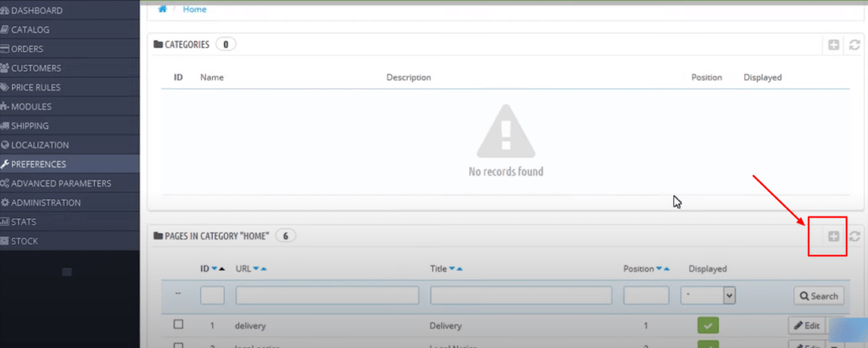Sort URL column ascending arrow
The width and height of the screenshot is (868, 348).
[264, 269]
